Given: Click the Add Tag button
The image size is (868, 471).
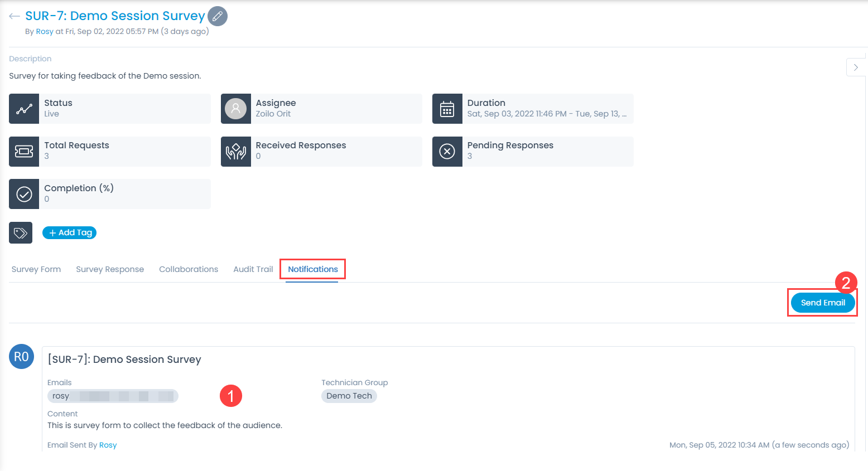Looking at the screenshot, I should (x=69, y=232).
